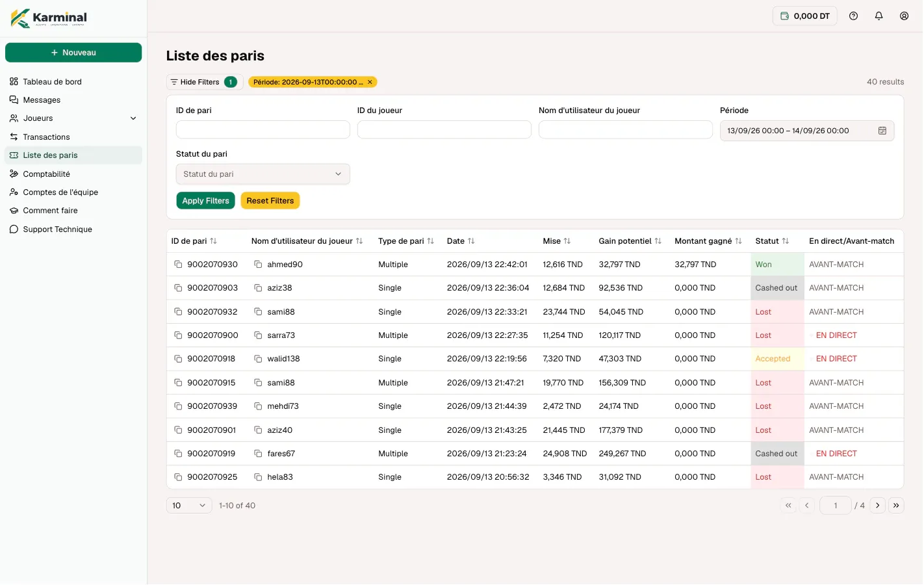Viewport: 924px width, 585px height.
Task: Open notifications bell icon
Action: point(879,16)
